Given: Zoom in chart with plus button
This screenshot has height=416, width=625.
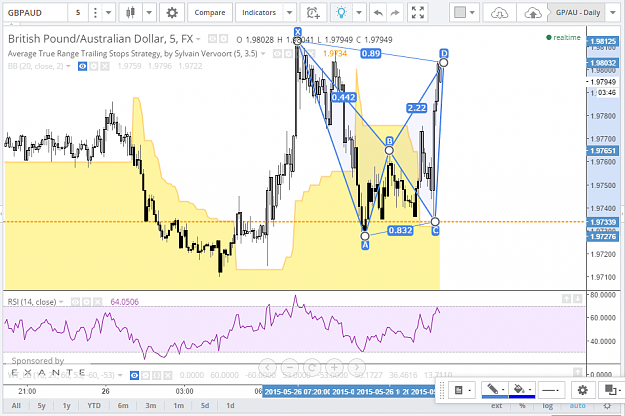Looking at the screenshot, I should tap(334, 367).
